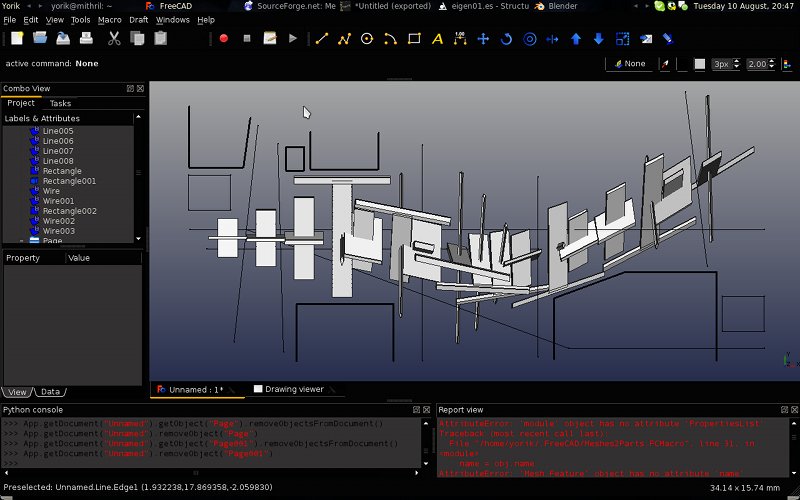Cut selection with the scissors icon
Viewport: 800px width, 500px height.
pos(114,39)
